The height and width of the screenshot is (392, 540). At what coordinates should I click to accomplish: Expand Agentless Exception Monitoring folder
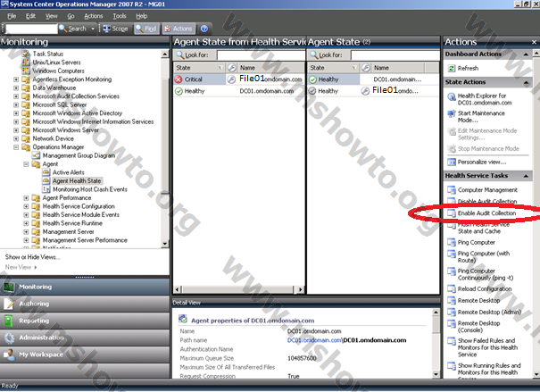point(16,79)
